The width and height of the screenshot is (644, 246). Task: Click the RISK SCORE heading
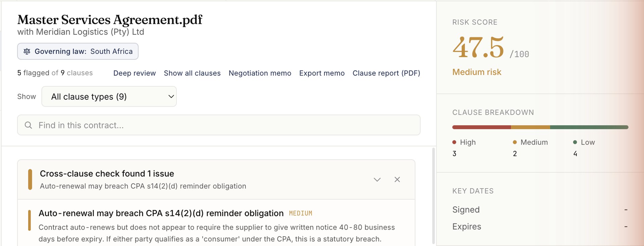475,22
